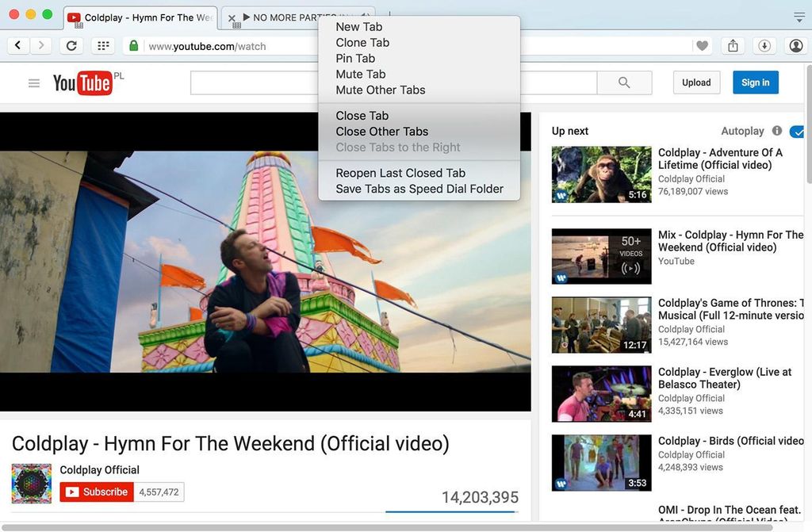This screenshot has height=532, width=812.
Task: Select Reopen Last Closed Tab
Action: pyautogui.click(x=400, y=173)
